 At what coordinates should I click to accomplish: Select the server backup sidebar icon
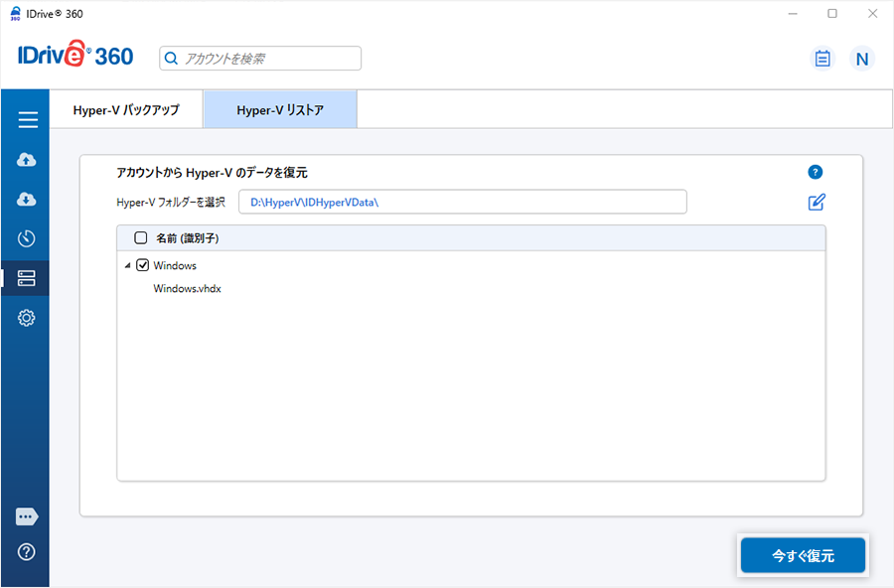[x=27, y=278]
